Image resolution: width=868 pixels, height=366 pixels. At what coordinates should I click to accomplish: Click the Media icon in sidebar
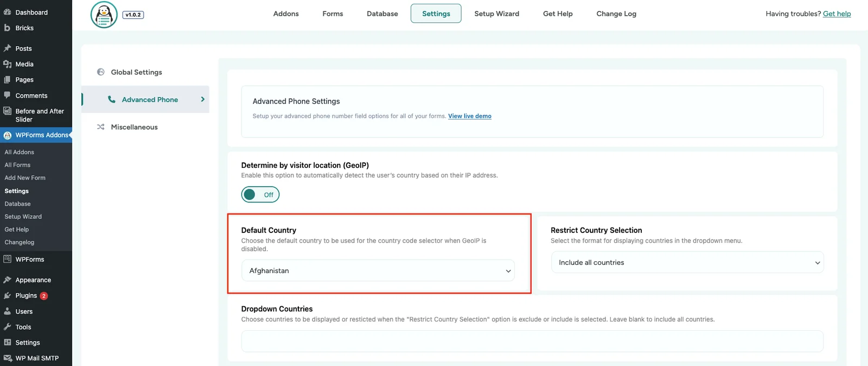(x=7, y=64)
